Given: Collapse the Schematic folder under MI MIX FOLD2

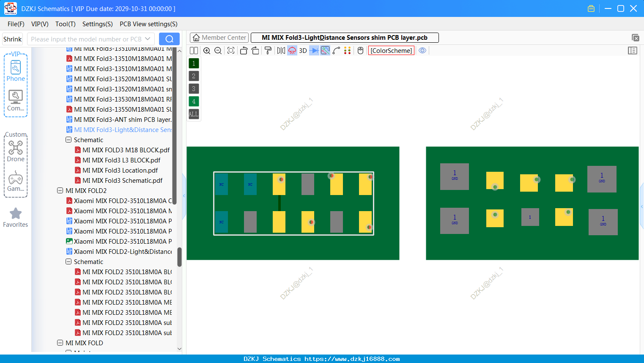Looking at the screenshot, I should point(69,261).
